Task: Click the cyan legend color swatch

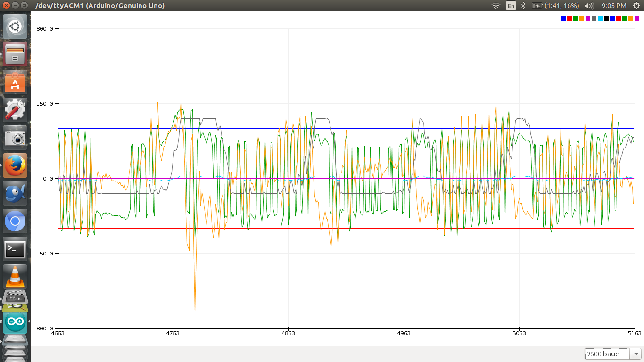Action: pos(600,18)
